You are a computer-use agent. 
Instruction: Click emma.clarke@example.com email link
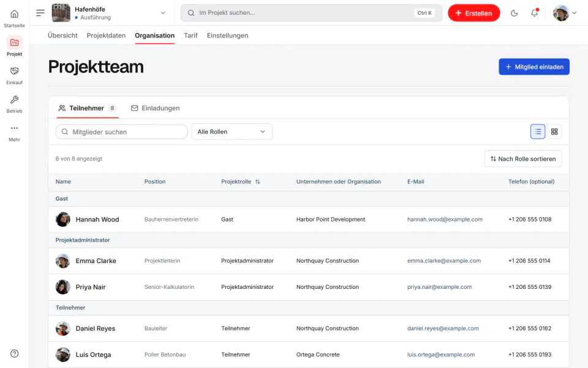[444, 261]
